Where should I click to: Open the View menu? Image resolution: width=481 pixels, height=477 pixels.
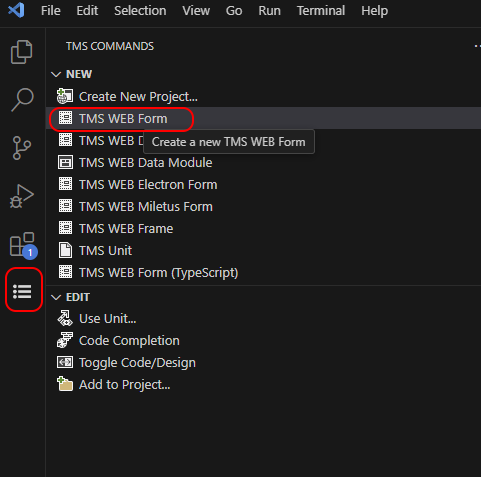(196, 11)
